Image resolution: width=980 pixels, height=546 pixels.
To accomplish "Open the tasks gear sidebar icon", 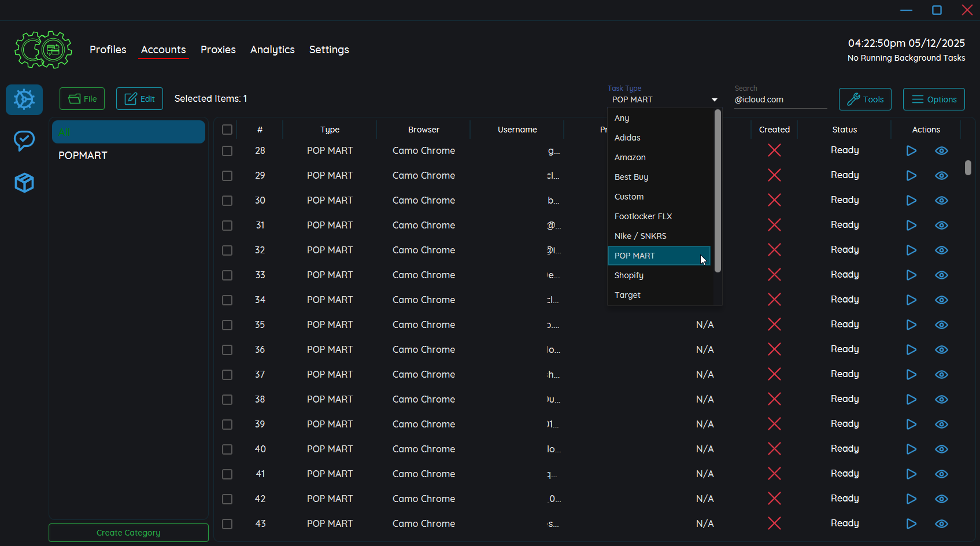I will click(24, 99).
